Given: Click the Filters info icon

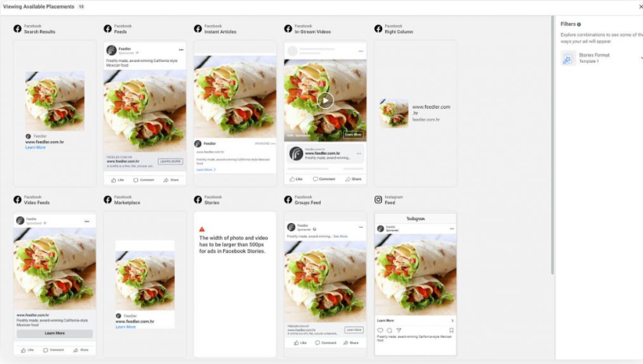Looking at the screenshot, I should point(579,25).
